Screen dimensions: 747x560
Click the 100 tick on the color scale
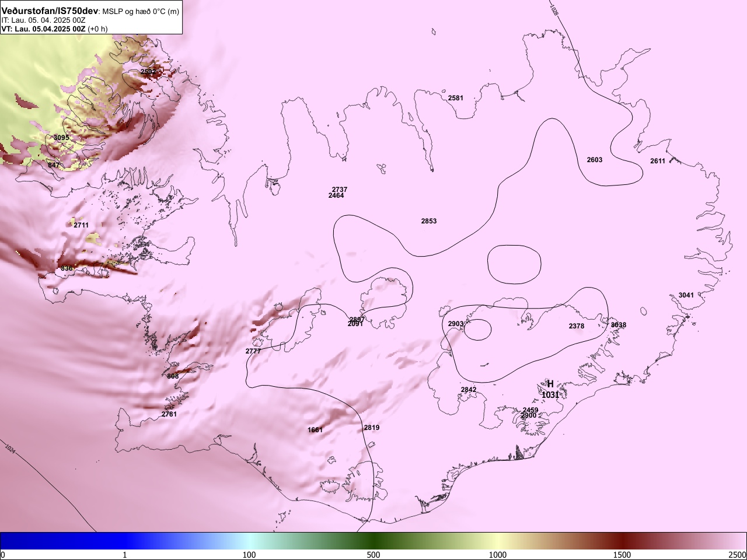coord(249,554)
